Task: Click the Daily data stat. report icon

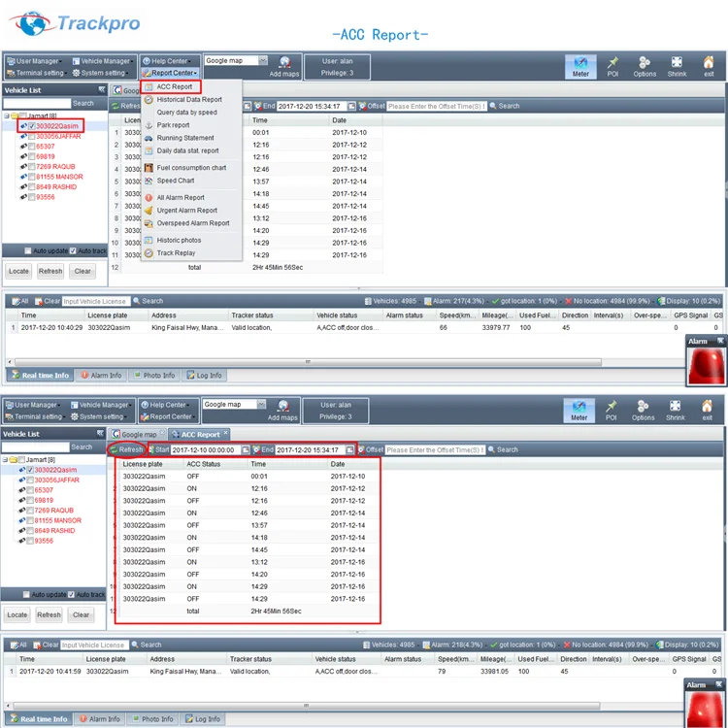Action: tap(149, 150)
